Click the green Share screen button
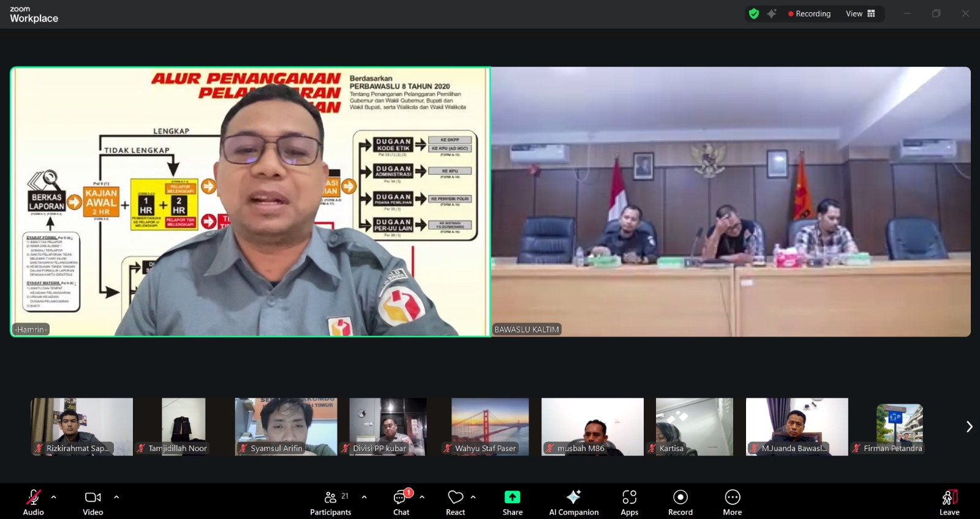This screenshot has width=980, height=519. click(x=513, y=502)
